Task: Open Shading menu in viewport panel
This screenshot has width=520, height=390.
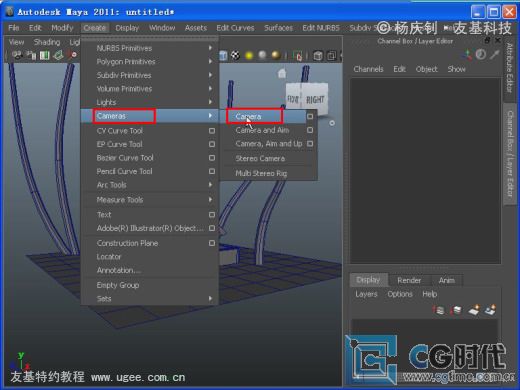Action: 47,42
